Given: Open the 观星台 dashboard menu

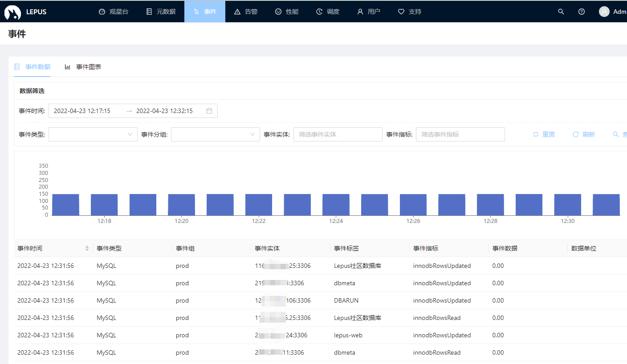Looking at the screenshot, I should [114, 12].
